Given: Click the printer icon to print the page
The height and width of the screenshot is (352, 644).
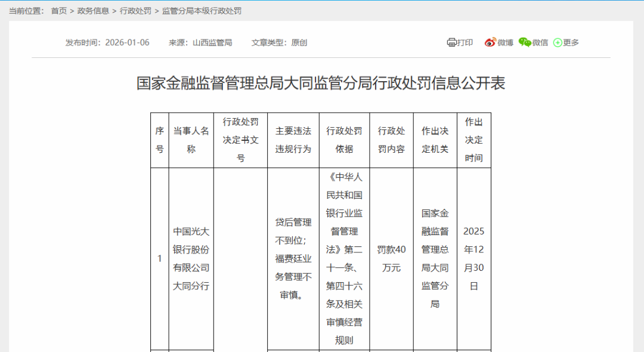Looking at the screenshot, I should click(x=451, y=42).
